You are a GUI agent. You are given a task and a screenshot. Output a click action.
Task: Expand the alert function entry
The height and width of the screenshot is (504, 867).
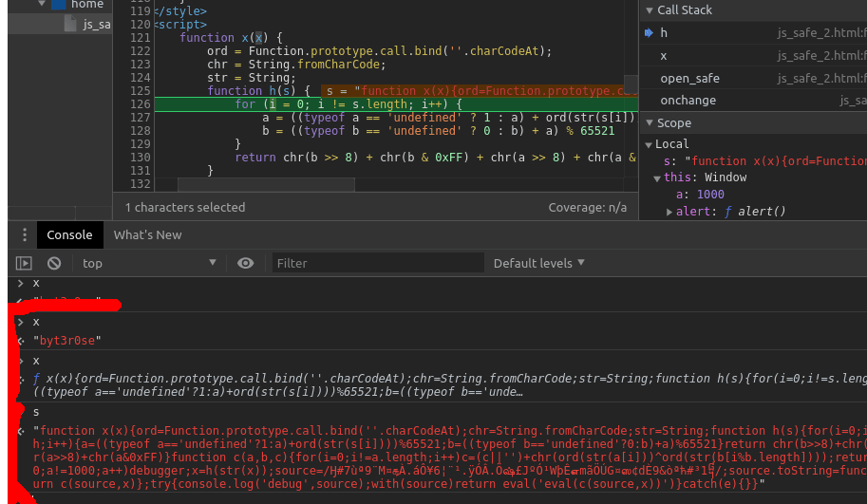[669, 212]
